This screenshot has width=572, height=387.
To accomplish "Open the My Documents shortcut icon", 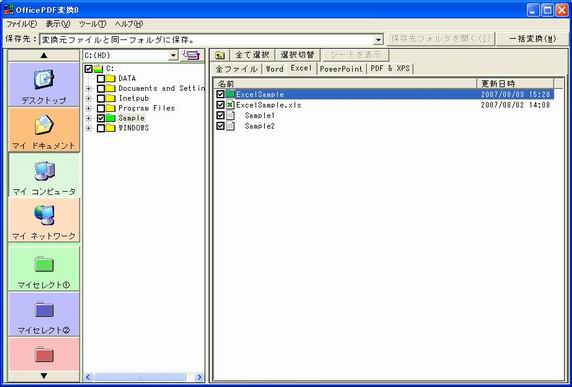I will coord(44,124).
